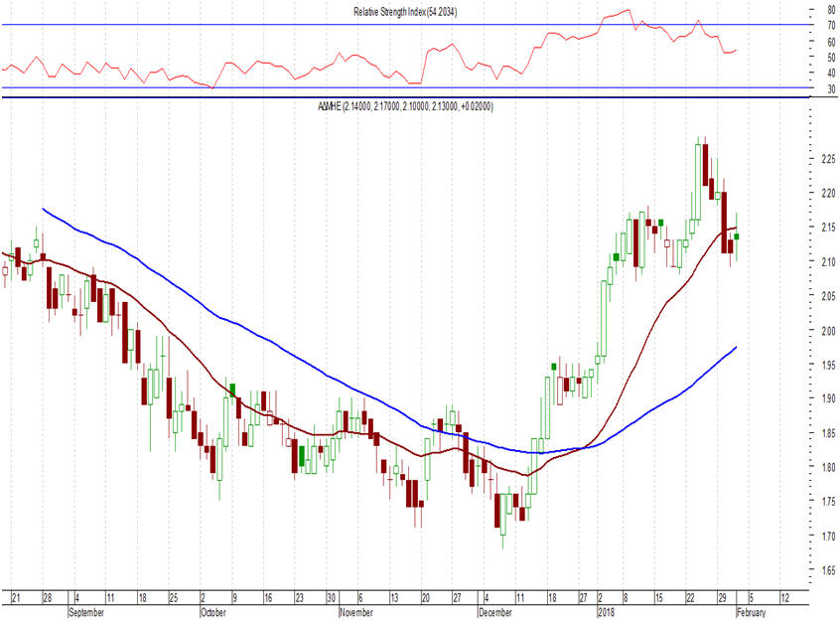Click the RSI 30 level label
840x620 pixels.
click(831, 89)
